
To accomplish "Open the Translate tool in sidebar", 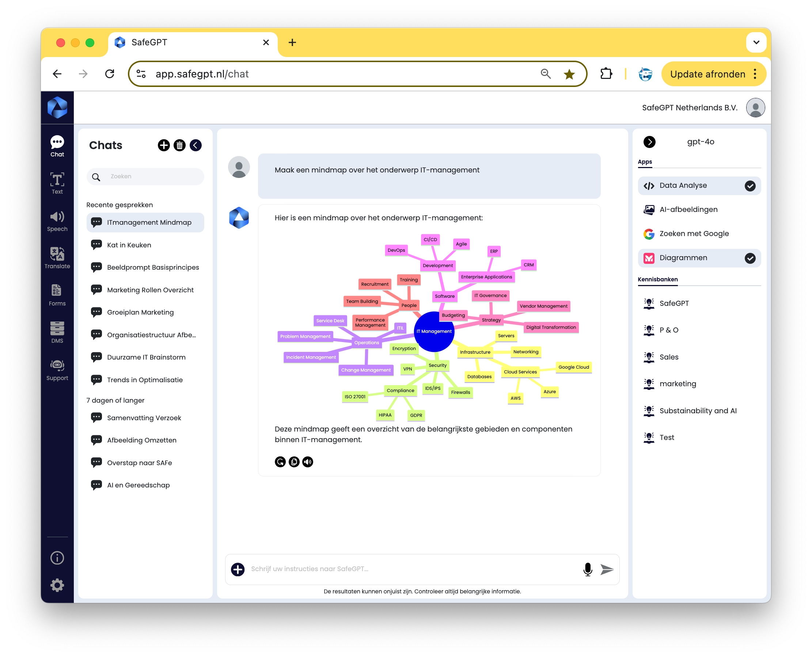I will pyautogui.click(x=57, y=258).
